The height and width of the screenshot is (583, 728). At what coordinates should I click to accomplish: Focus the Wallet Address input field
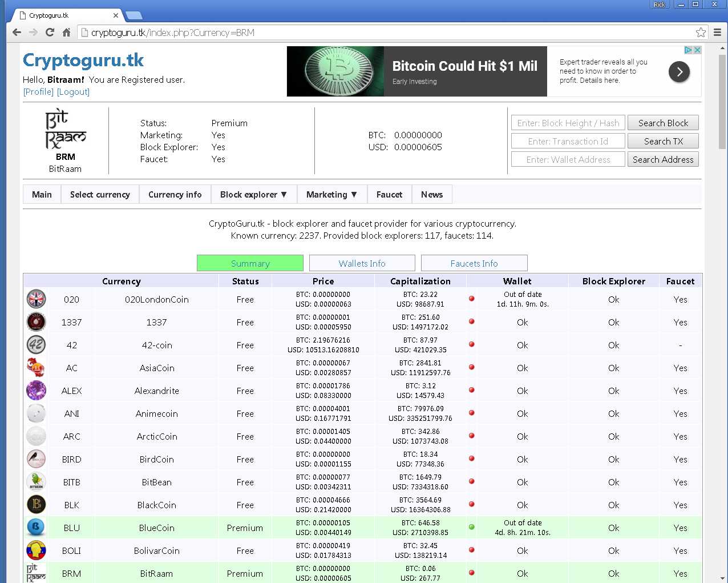568,159
